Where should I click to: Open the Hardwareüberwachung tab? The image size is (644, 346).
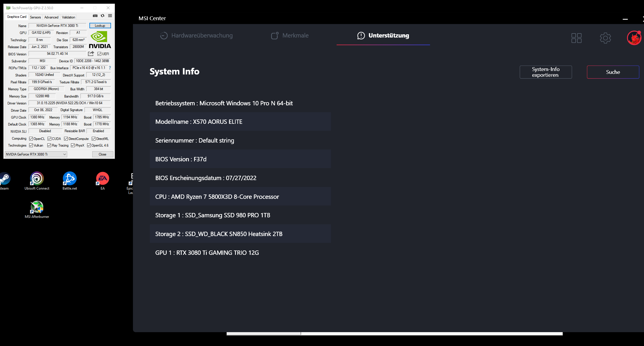point(196,35)
